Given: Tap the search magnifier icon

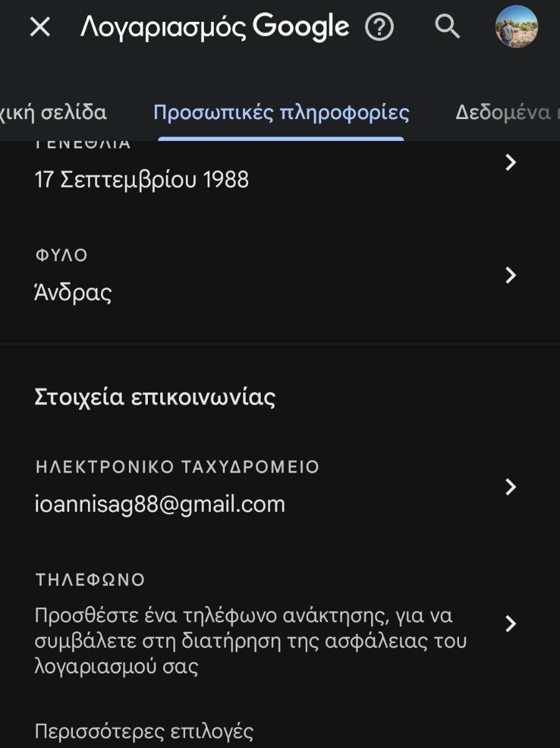Looking at the screenshot, I should [x=447, y=27].
